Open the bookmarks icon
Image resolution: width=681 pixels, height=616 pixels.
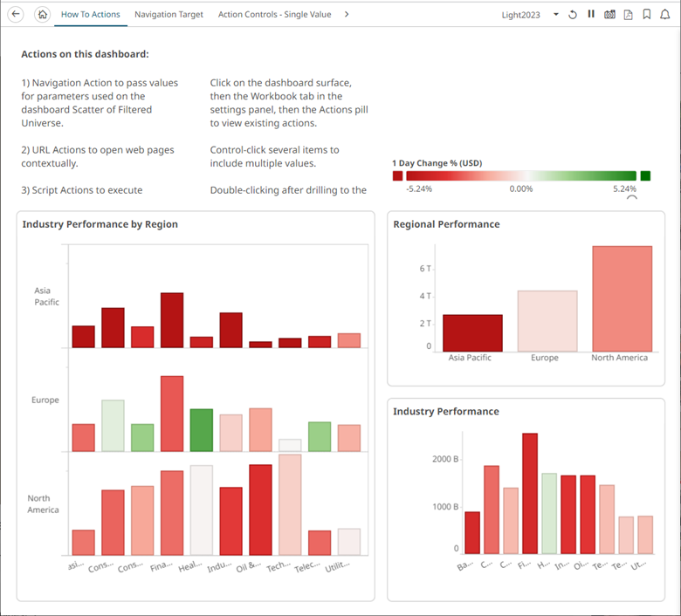[647, 14]
